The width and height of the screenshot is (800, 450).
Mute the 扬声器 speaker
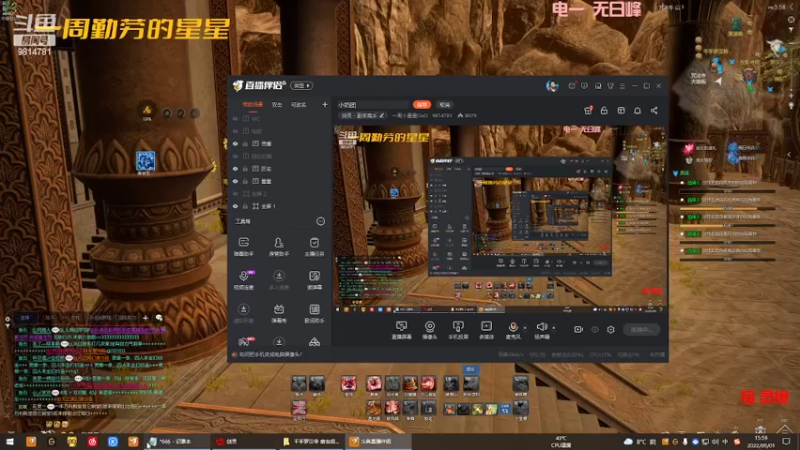[541, 330]
